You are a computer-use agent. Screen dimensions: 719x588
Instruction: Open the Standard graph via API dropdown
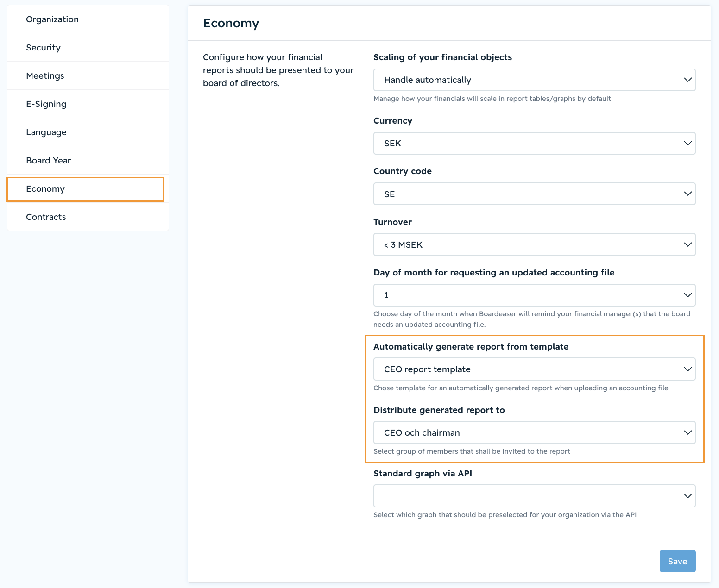[x=534, y=496]
